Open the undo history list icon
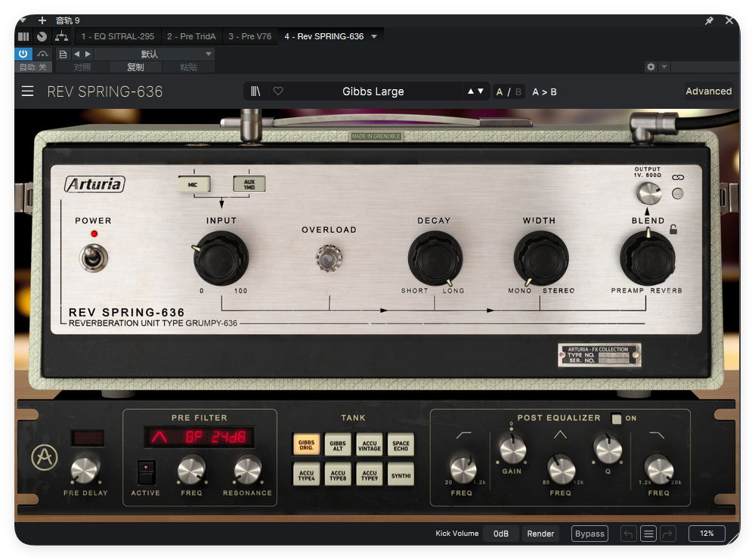The height and width of the screenshot is (560, 755). click(x=648, y=534)
